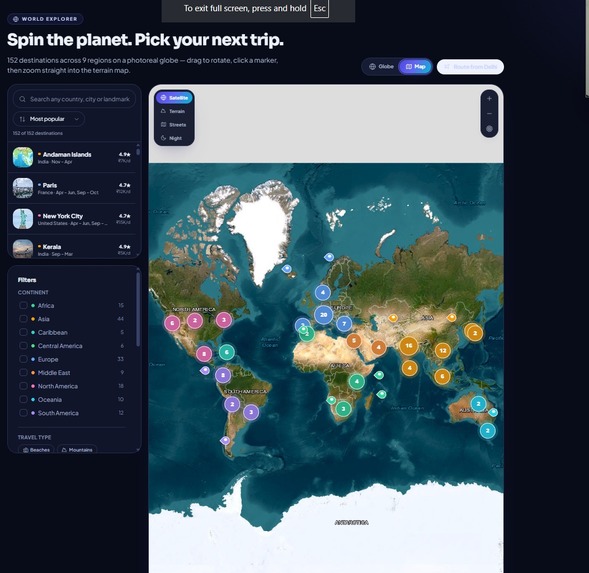Click the blue pin marker near Iceland

pos(287,269)
